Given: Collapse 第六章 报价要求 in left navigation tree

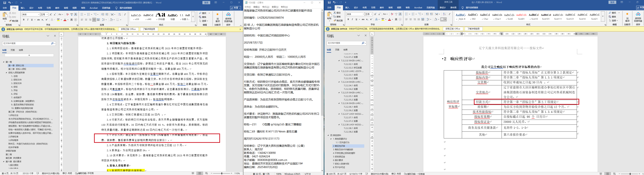Looking at the screenshot, I should [x=4, y=161].
